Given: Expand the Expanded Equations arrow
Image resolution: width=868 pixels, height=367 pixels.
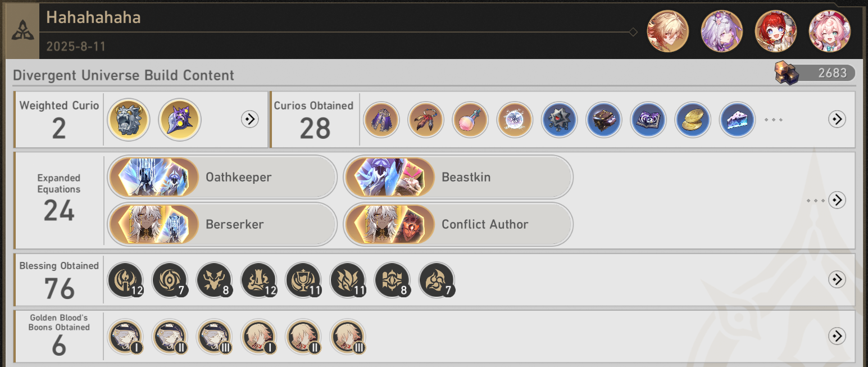Looking at the screenshot, I should 837,200.
